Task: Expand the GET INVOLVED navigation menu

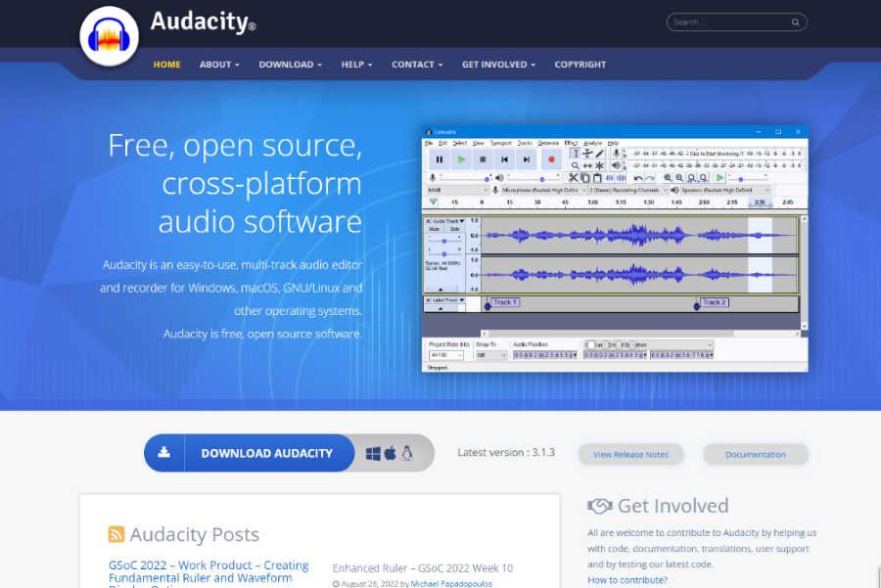Action: click(498, 65)
